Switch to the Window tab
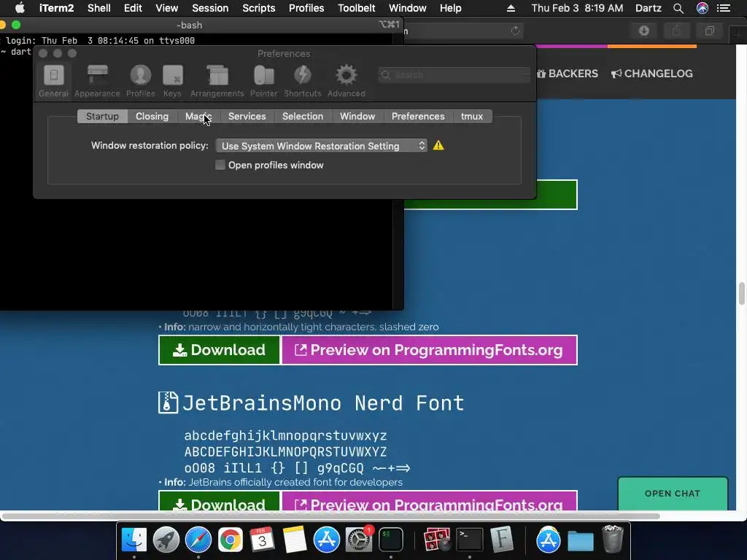747x560 pixels. 357,116
